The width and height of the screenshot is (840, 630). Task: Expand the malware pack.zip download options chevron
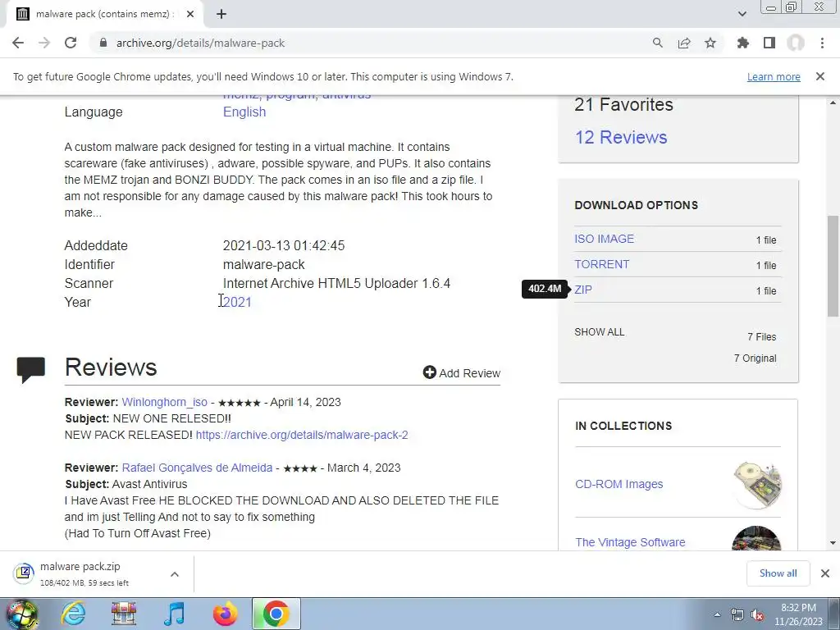click(x=175, y=573)
